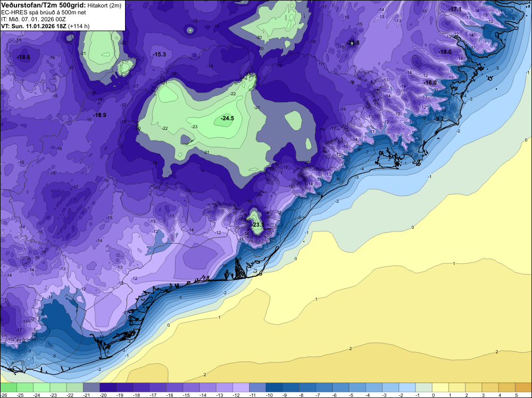
Task: Click the bold -21.8 temperature label
Action: click(353, 43)
